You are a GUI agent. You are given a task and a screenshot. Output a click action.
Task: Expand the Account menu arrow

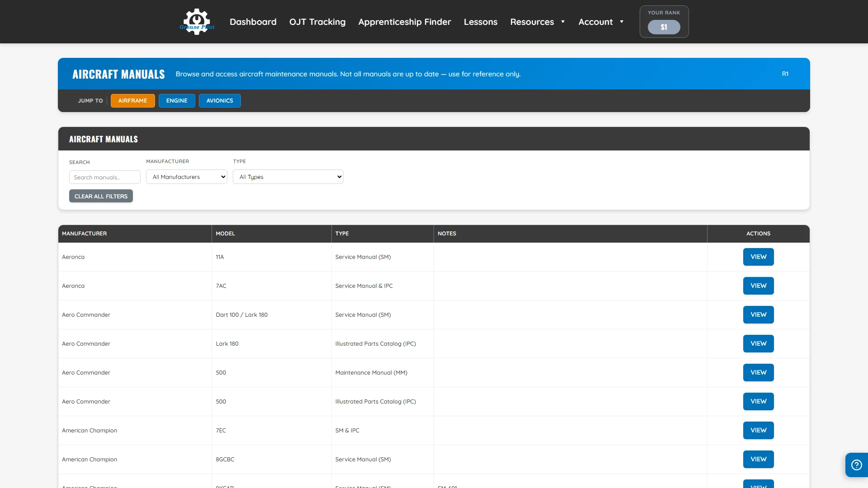pyautogui.click(x=622, y=22)
